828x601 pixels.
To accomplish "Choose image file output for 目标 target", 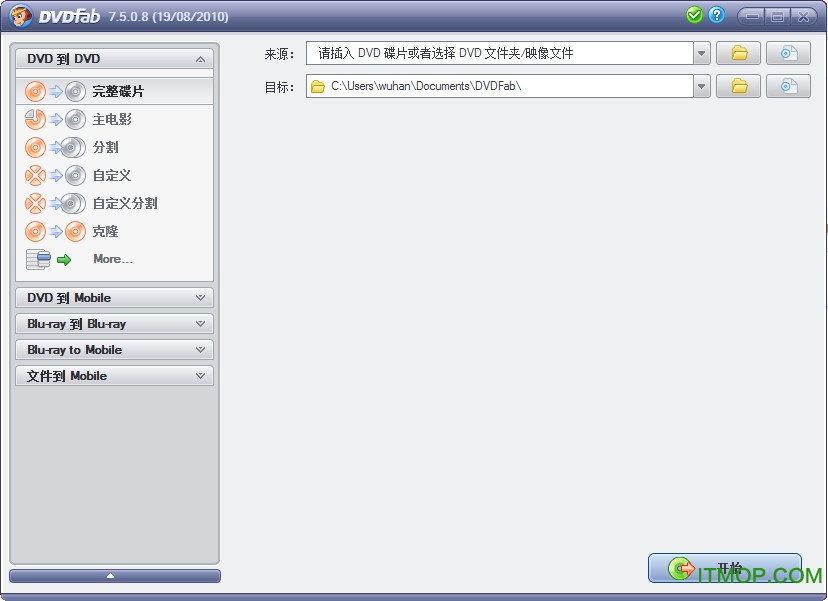I will pos(788,86).
